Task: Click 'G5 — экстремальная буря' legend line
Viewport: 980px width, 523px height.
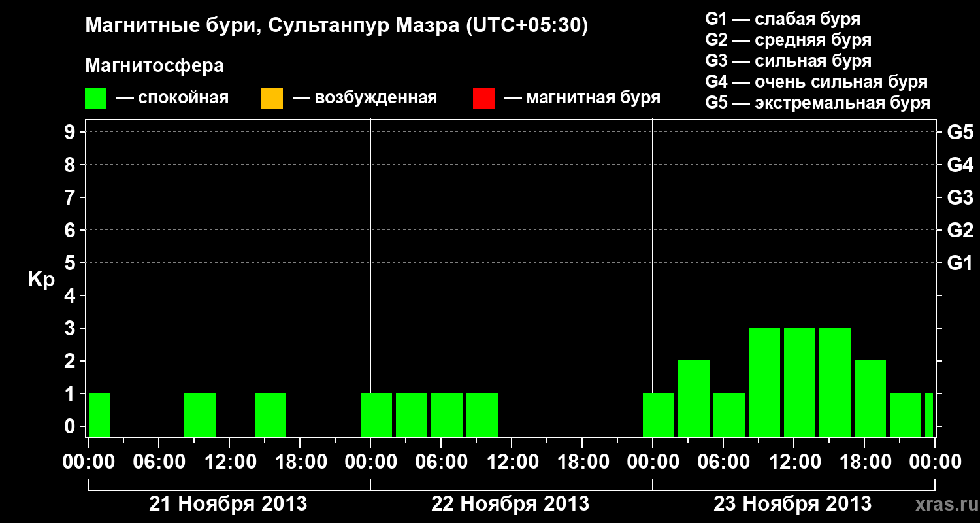Action: (x=818, y=103)
